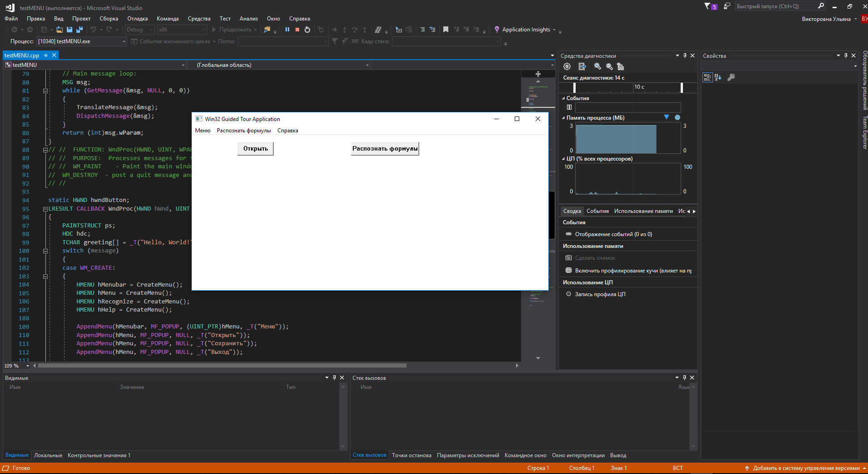Viewport: 868px width, 474px height.
Task: Open the editor zoom 109 % dropdown
Action: pos(28,366)
